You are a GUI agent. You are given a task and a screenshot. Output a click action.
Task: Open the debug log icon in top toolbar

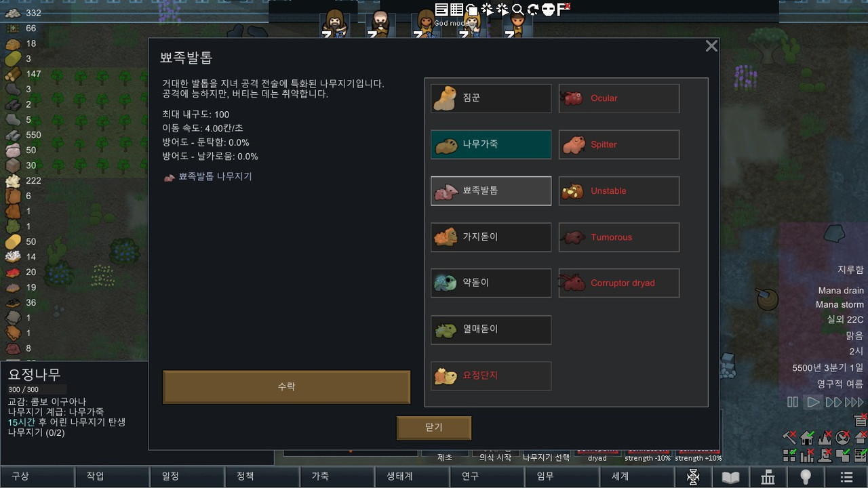tap(441, 9)
